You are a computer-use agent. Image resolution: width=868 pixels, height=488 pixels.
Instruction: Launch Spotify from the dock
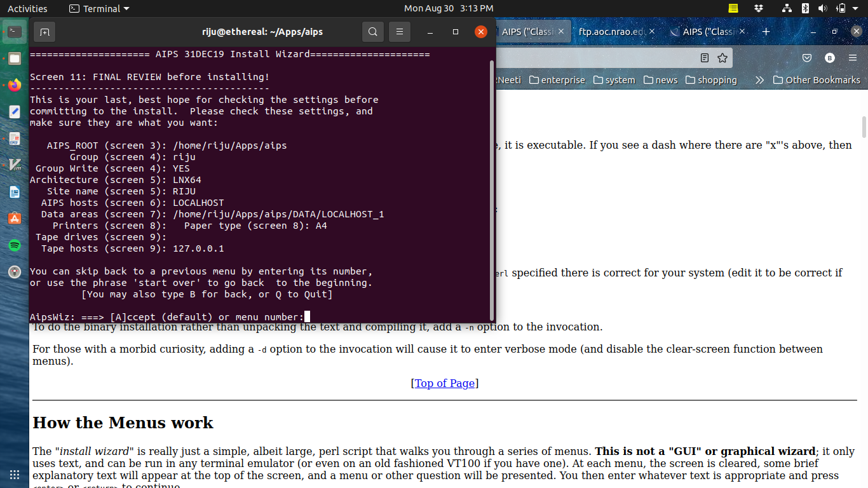[14, 245]
